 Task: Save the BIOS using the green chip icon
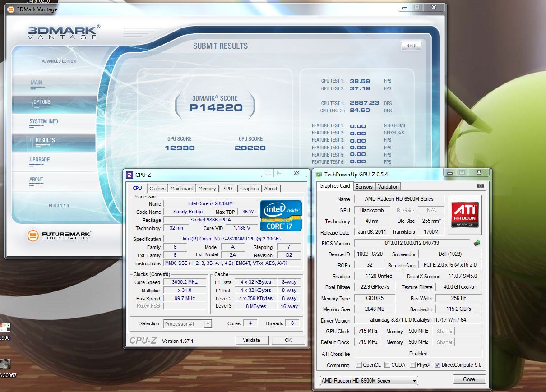click(477, 243)
